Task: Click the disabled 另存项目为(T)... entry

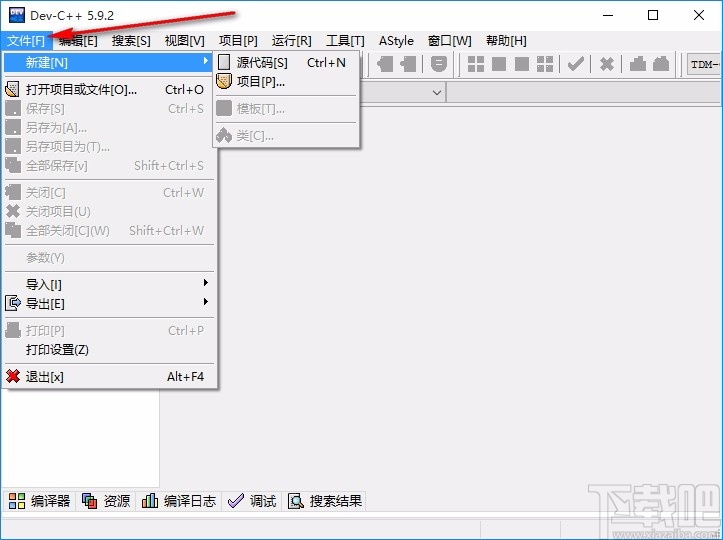Action: tap(109, 146)
